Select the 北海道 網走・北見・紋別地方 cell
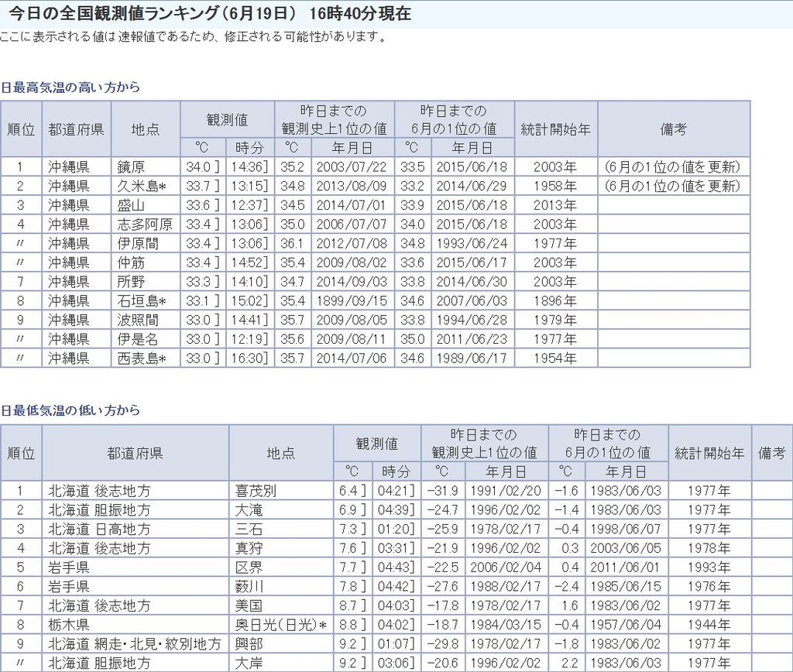Viewport: 793px width, 672px height. (x=134, y=643)
